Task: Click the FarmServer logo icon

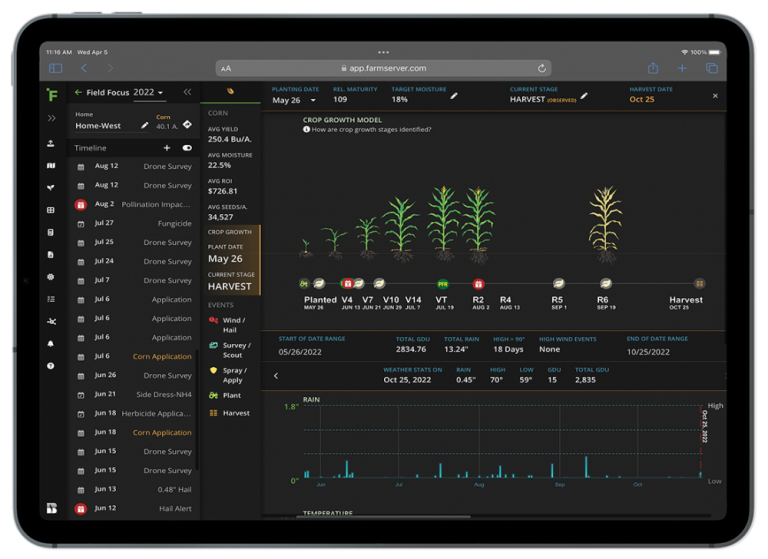Action: coord(52,94)
